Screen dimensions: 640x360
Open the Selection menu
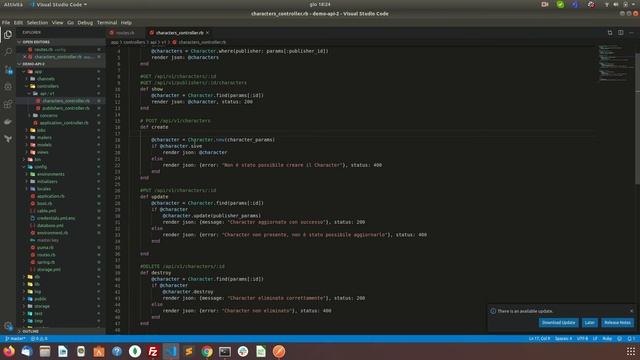tap(38, 23)
